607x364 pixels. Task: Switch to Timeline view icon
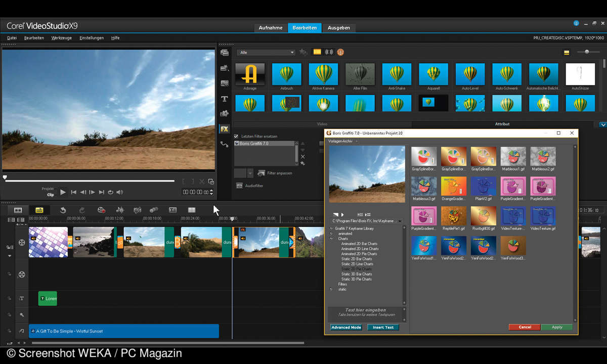(x=39, y=210)
